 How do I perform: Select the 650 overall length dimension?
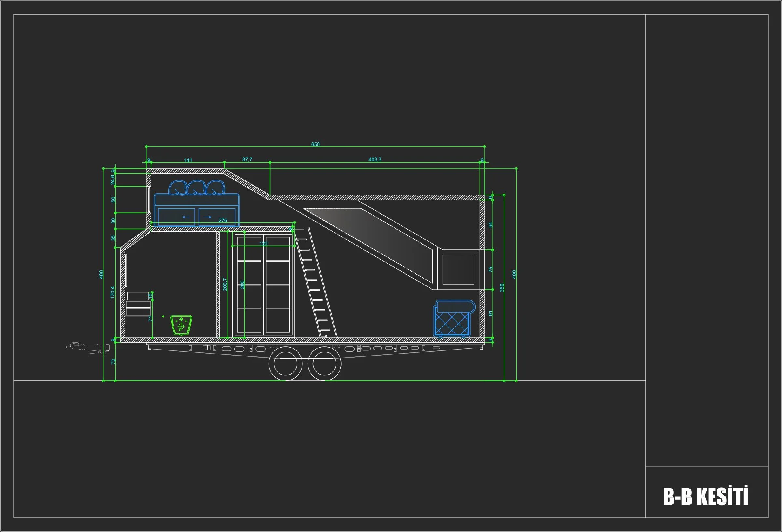pos(315,144)
